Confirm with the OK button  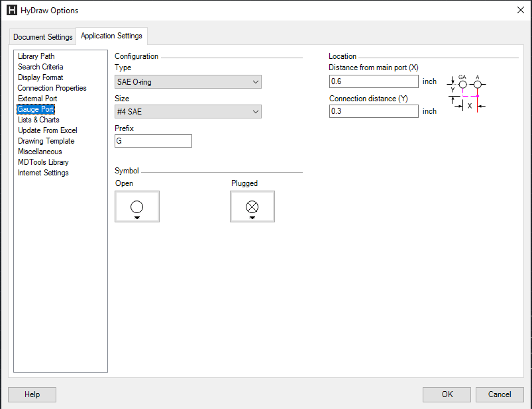[x=447, y=394]
